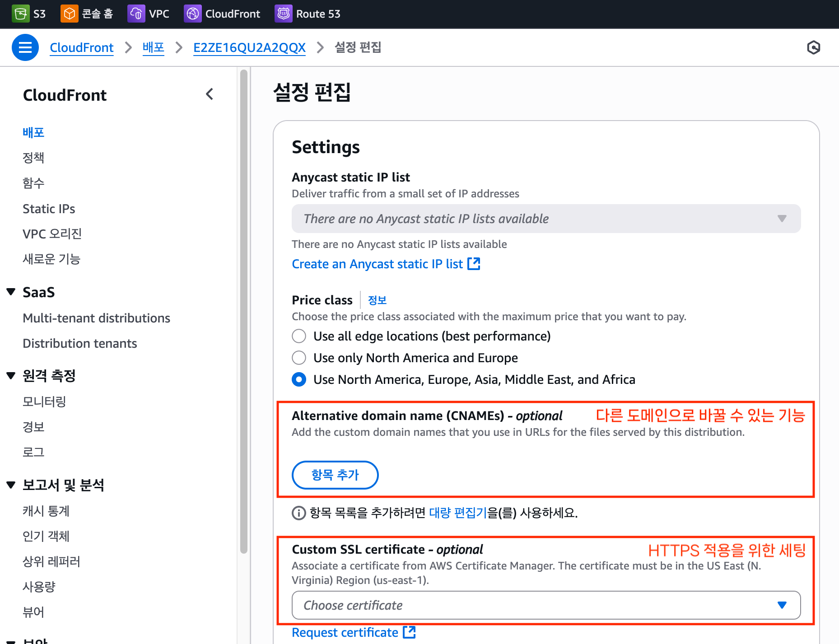Select 'Use only North America and Europe'

tap(299, 358)
